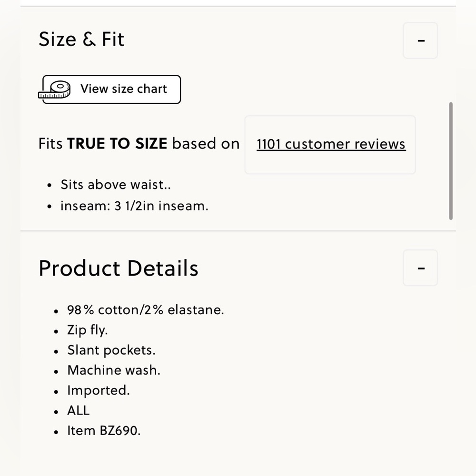Select the Sits above waist bullet
476x476 pixels.
[x=115, y=185]
